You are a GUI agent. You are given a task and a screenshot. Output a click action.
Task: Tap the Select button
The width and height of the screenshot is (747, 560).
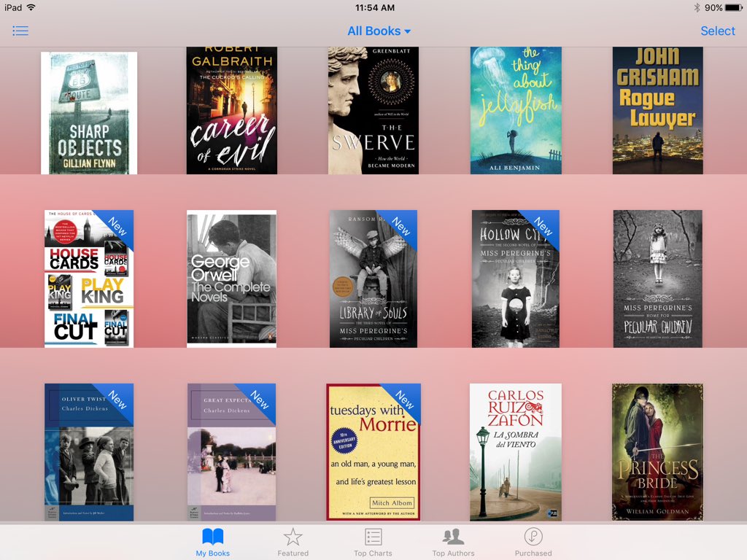pyautogui.click(x=718, y=31)
